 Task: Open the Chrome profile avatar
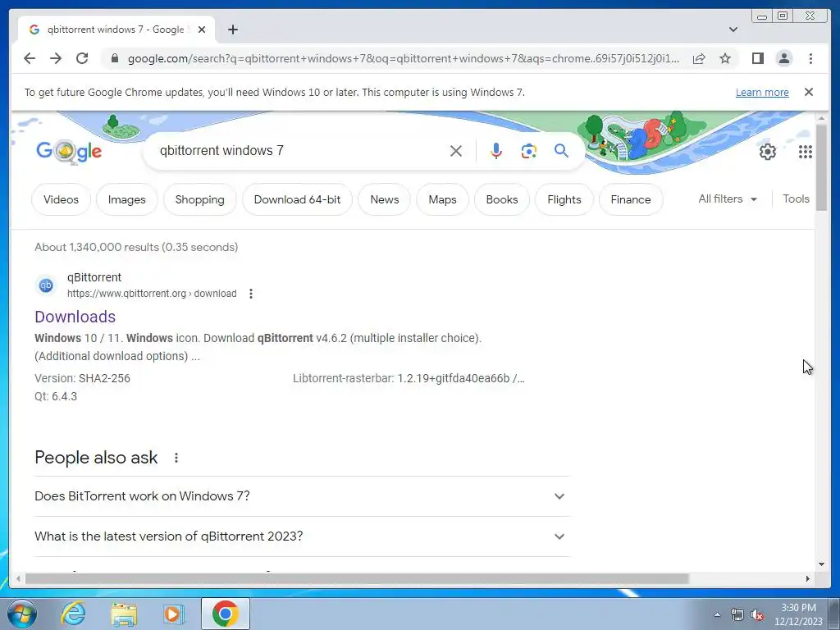[783, 58]
